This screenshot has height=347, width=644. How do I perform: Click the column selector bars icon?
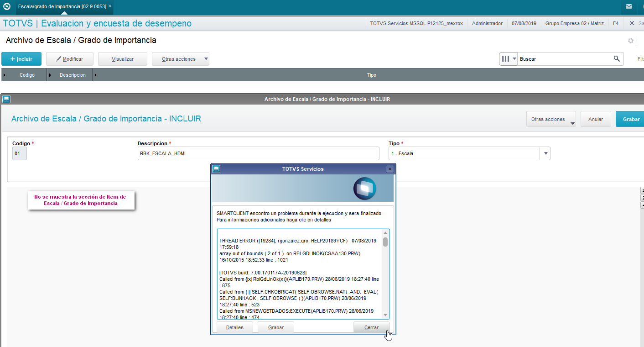[505, 59]
